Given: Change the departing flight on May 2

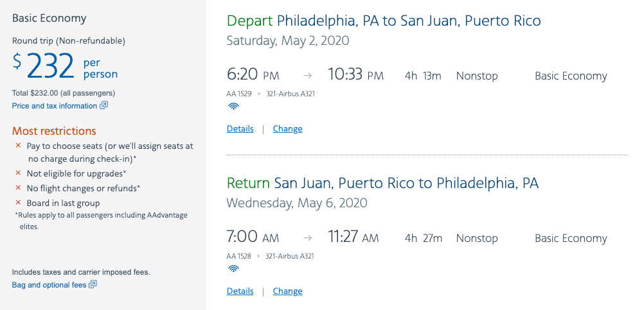Looking at the screenshot, I should pos(287,129).
